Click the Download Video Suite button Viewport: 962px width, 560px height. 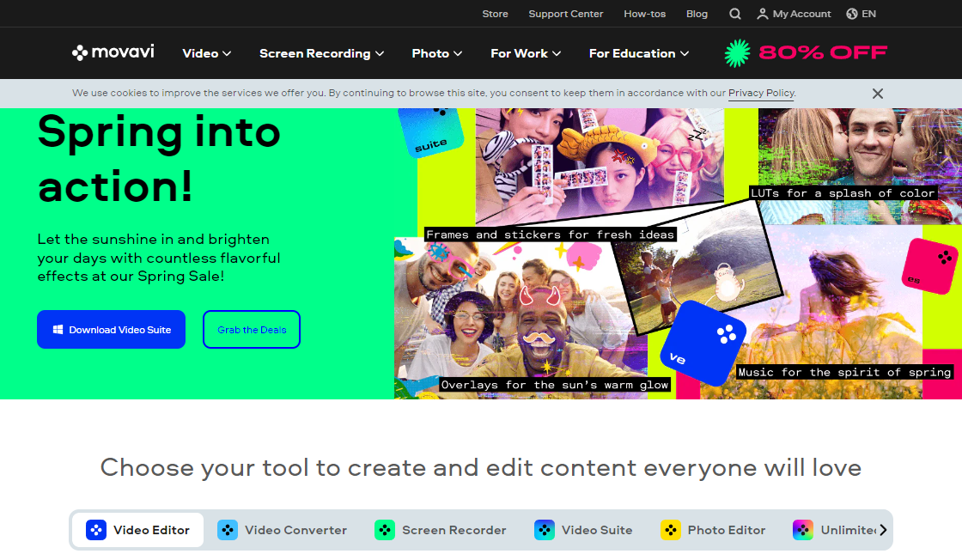click(111, 330)
